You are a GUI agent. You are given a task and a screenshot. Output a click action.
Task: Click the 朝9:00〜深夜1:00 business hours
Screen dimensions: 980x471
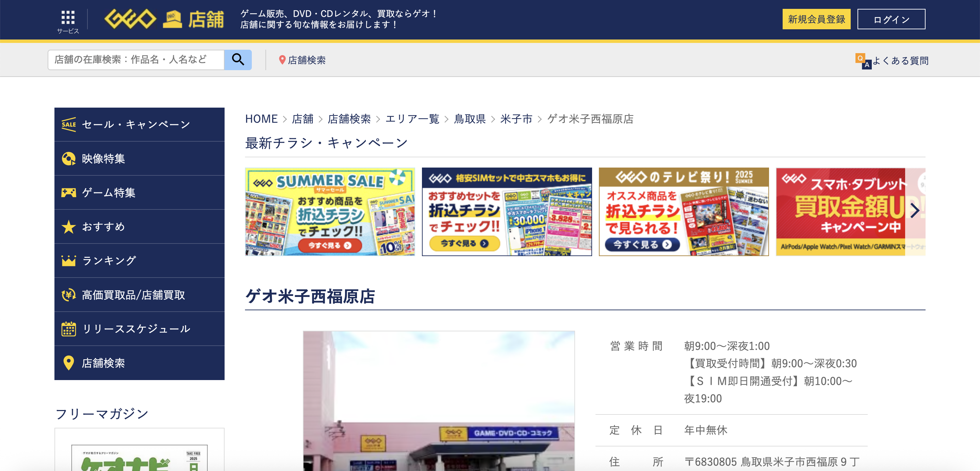(726, 346)
